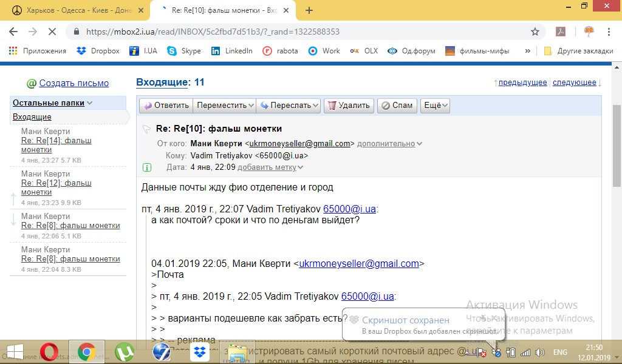Open the Adobe PDF extension icon
Screen dimensions: 622x364
coord(561,32)
